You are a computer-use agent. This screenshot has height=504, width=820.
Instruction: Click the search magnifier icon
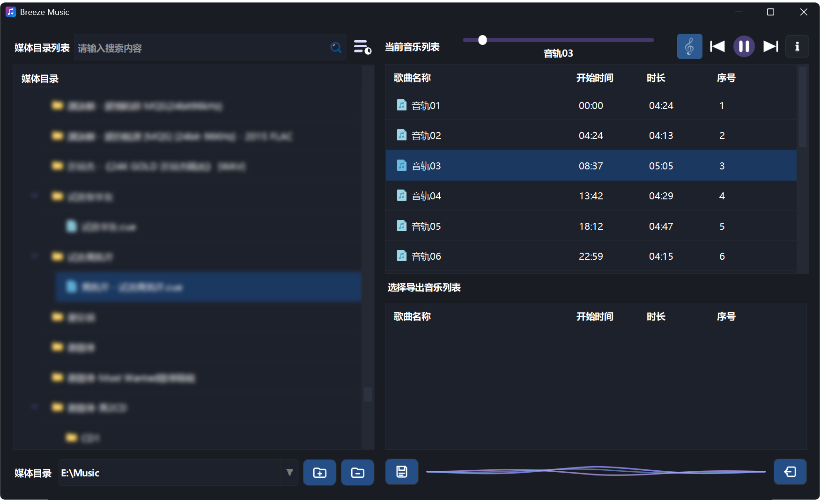336,47
